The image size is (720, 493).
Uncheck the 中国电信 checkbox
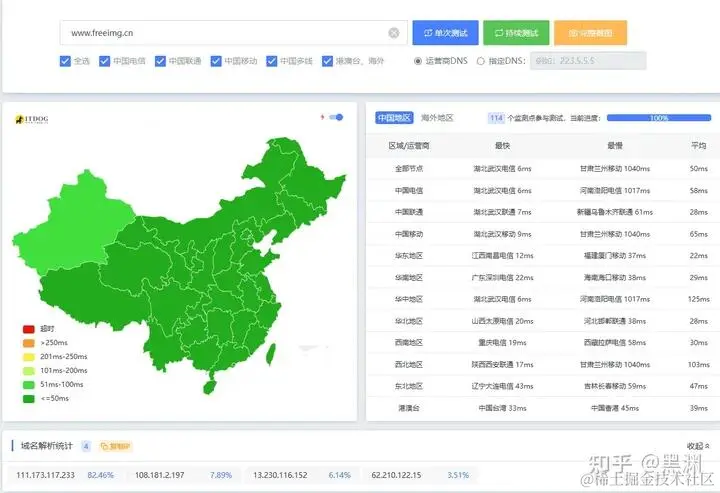click(105, 61)
